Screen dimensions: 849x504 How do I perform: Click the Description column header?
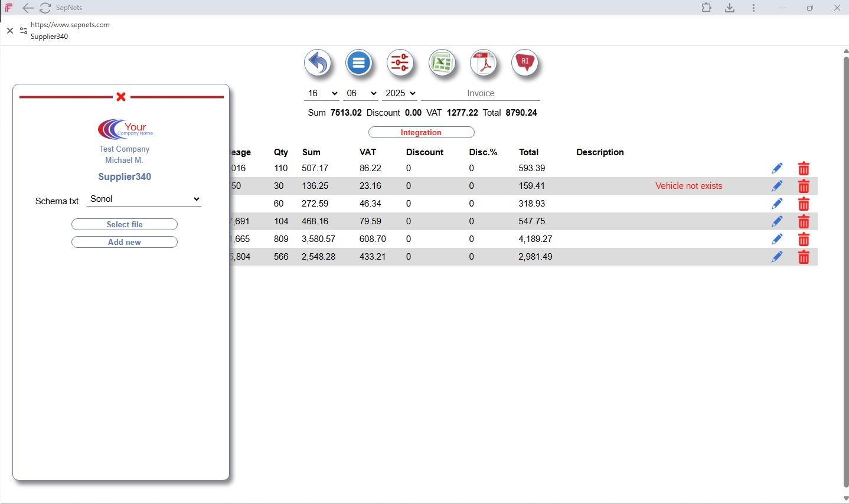600,152
